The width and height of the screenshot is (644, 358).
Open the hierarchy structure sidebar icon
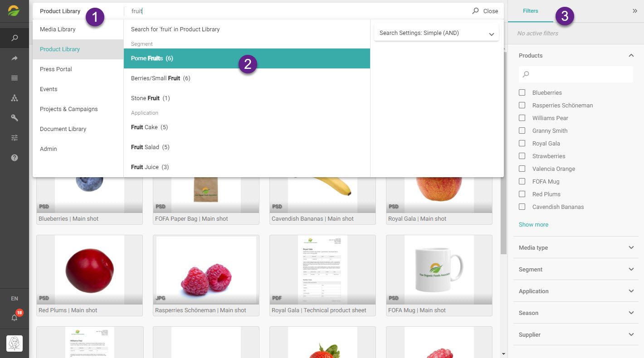coord(15,98)
